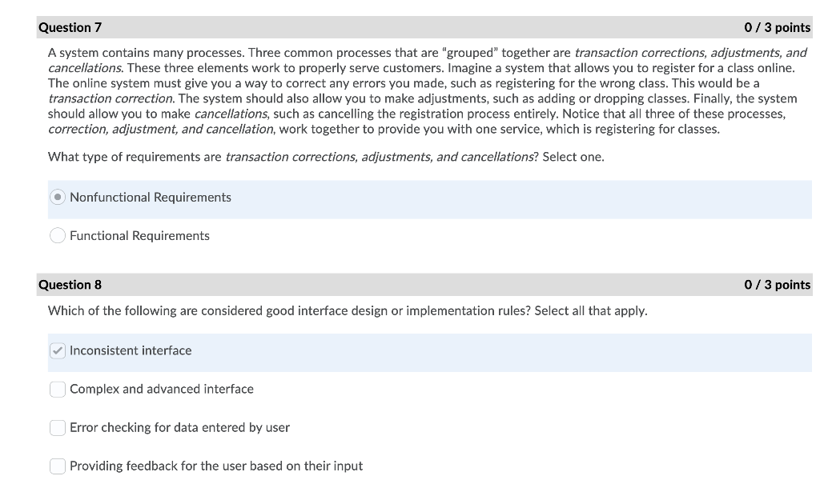Select the Functional Requirements radio button
This screenshot has width=820, height=504.
tap(58, 236)
